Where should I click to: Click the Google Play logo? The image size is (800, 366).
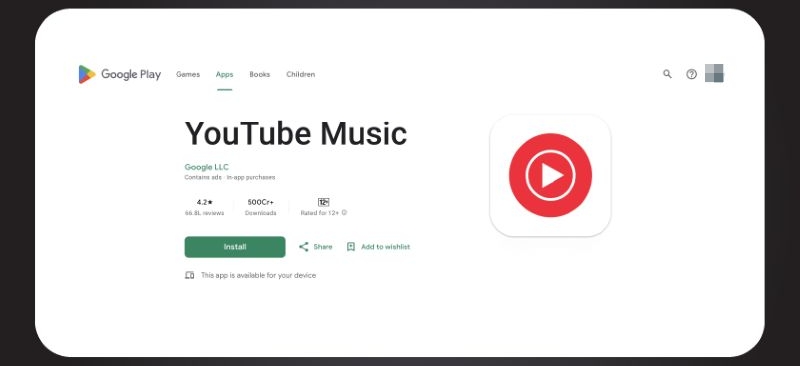120,75
